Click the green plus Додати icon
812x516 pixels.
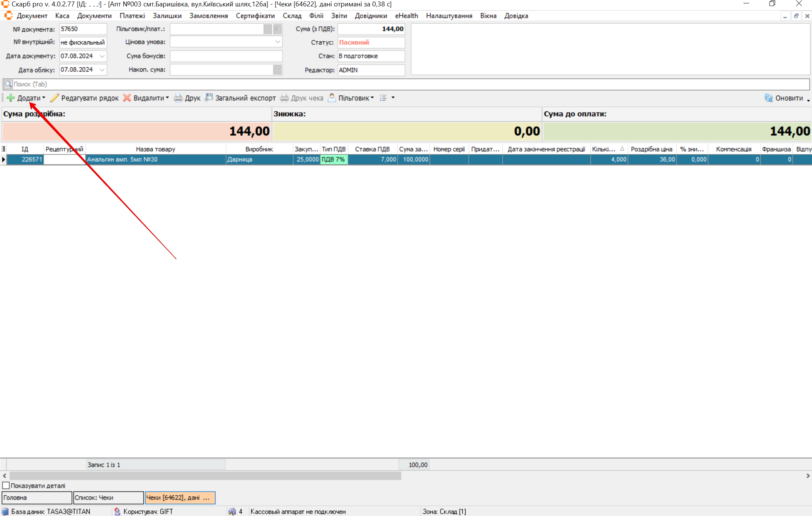coord(11,98)
